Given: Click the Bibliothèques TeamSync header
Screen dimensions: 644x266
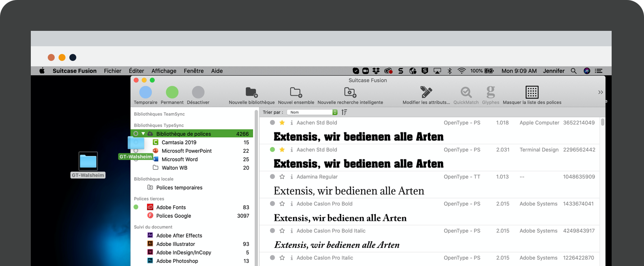Looking at the screenshot, I should point(159,114).
